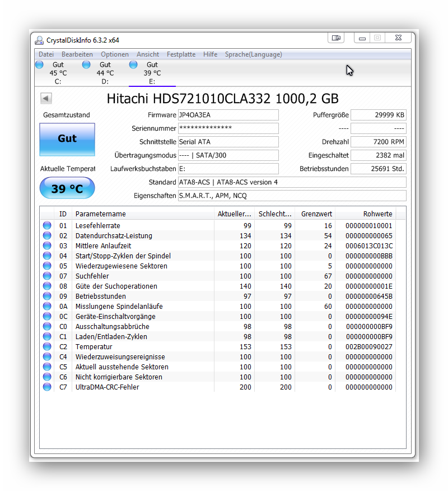Click raw value 0006013C013C
448x491 pixels.
pos(369,246)
